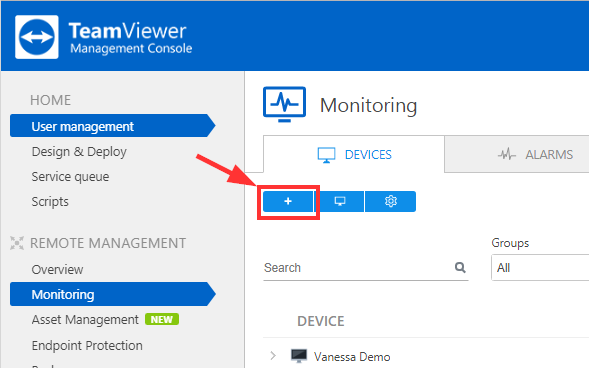
Task: Open User management in sidebar
Action: coord(113,126)
